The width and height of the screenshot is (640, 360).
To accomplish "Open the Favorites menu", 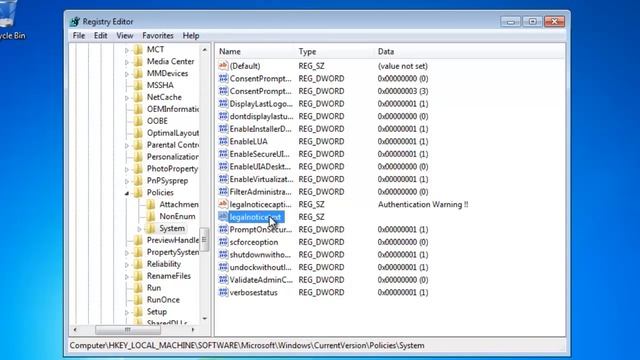I will pyautogui.click(x=158, y=36).
